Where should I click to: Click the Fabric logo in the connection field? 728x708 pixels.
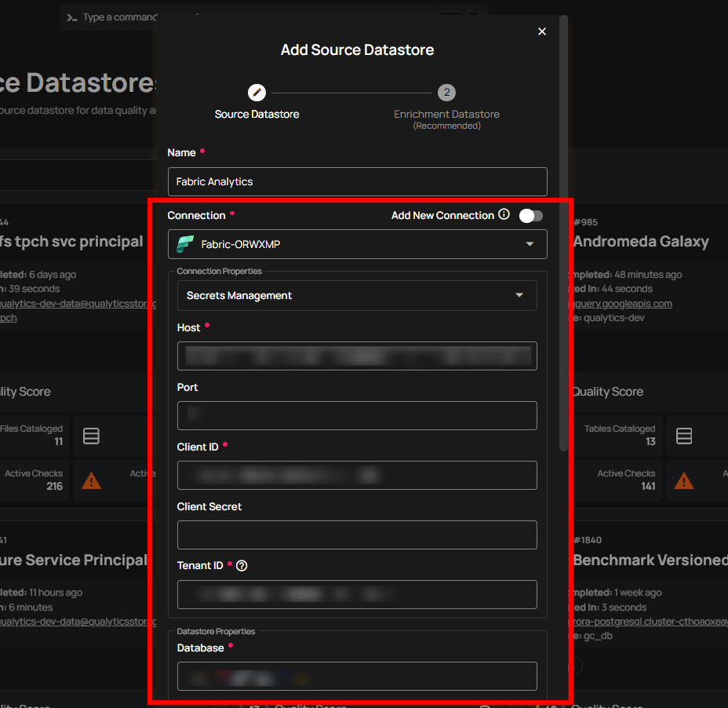pyautogui.click(x=186, y=244)
